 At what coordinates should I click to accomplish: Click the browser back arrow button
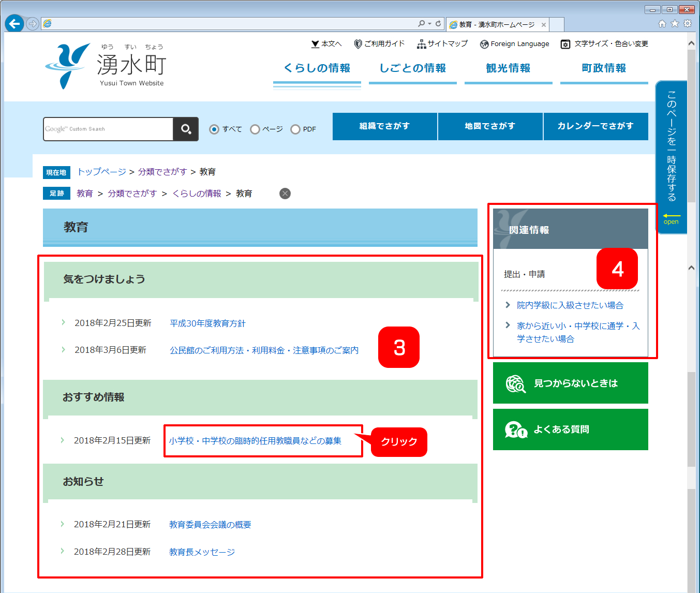14,23
